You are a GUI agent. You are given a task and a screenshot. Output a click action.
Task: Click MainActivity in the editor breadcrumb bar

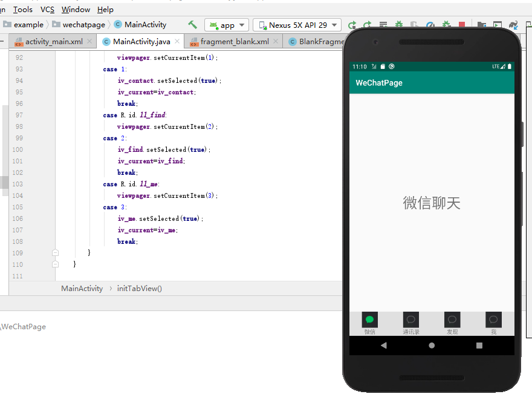pyautogui.click(x=82, y=288)
